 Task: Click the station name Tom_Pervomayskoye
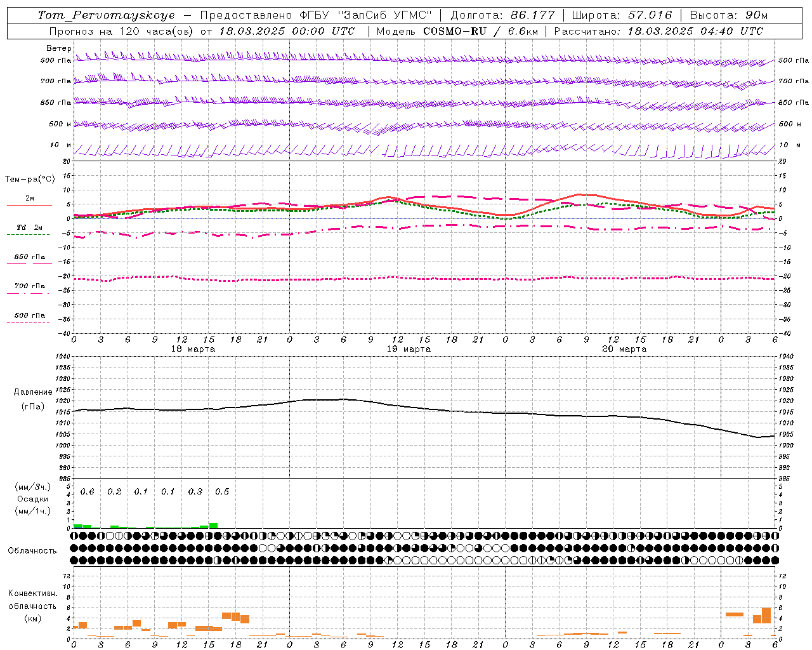click(x=106, y=15)
